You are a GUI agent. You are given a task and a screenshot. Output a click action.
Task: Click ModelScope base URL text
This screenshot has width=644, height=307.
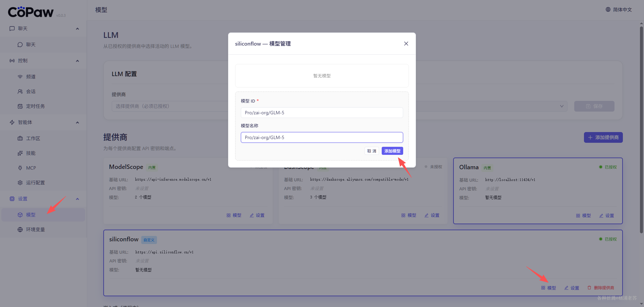click(x=173, y=179)
